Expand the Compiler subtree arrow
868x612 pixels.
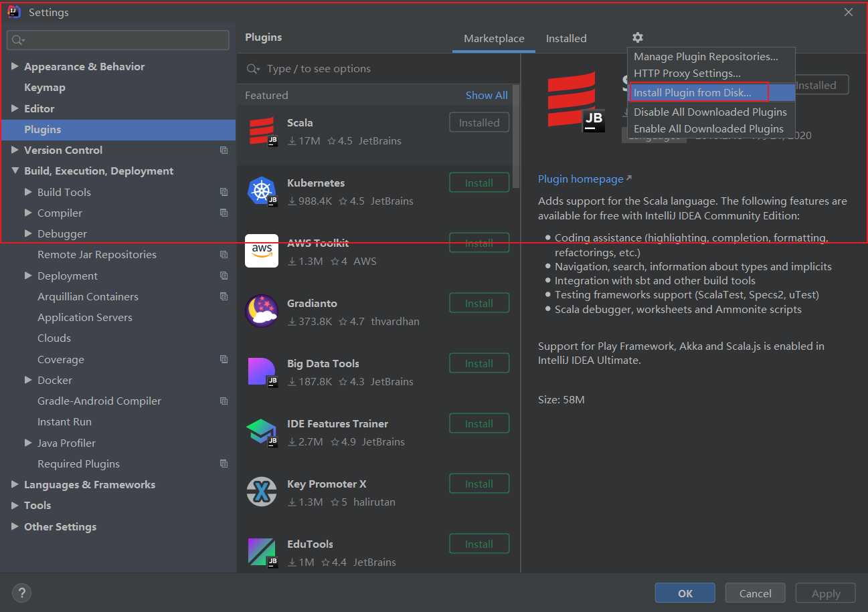point(28,213)
